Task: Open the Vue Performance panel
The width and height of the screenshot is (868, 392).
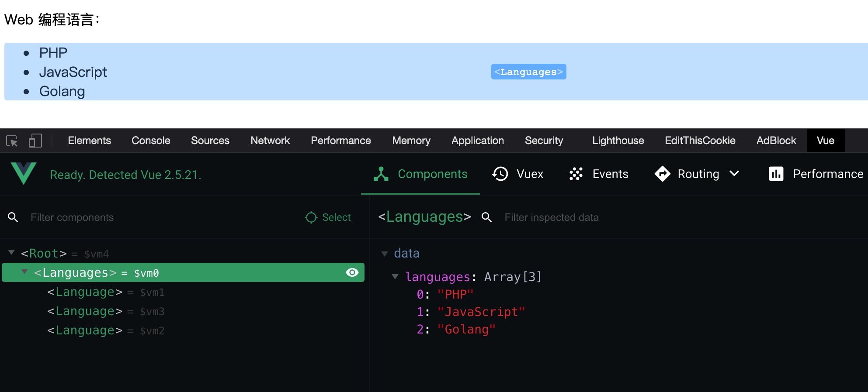Action: (x=816, y=174)
